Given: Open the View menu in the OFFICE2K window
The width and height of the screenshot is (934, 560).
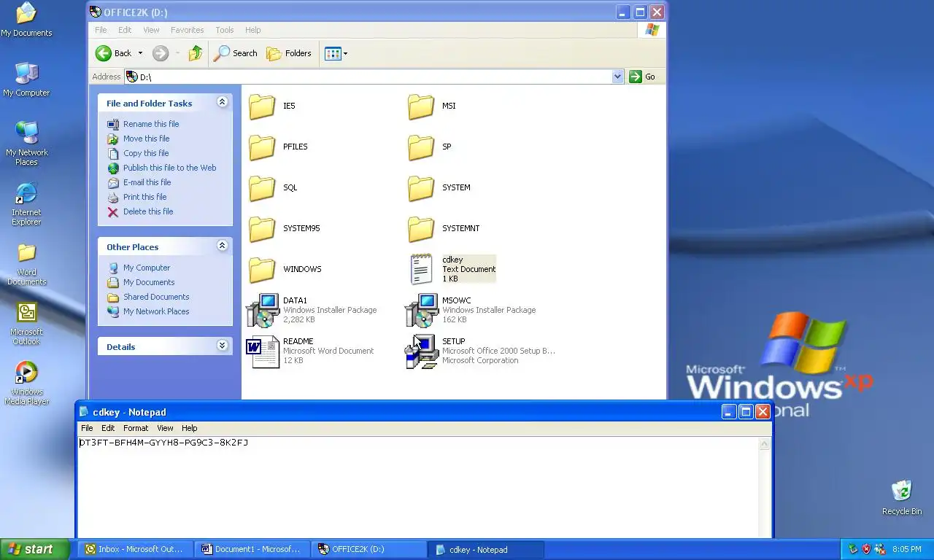Looking at the screenshot, I should point(151,30).
